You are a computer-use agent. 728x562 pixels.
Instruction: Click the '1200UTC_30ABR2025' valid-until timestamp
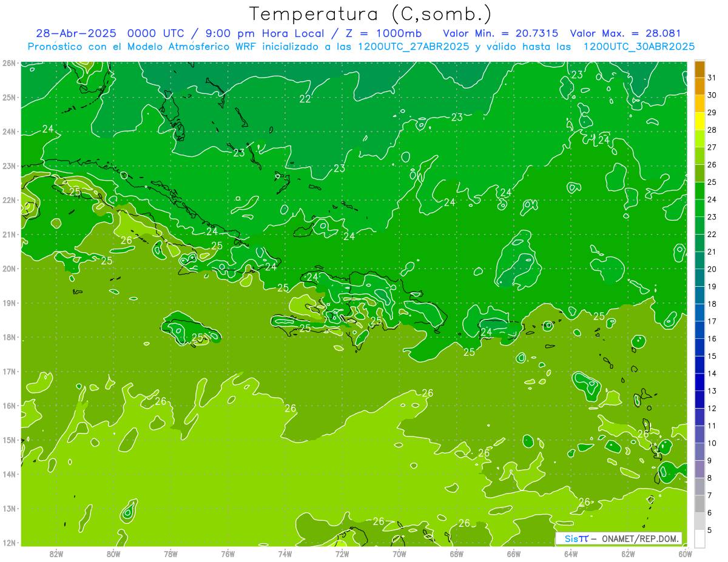point(639,47)
